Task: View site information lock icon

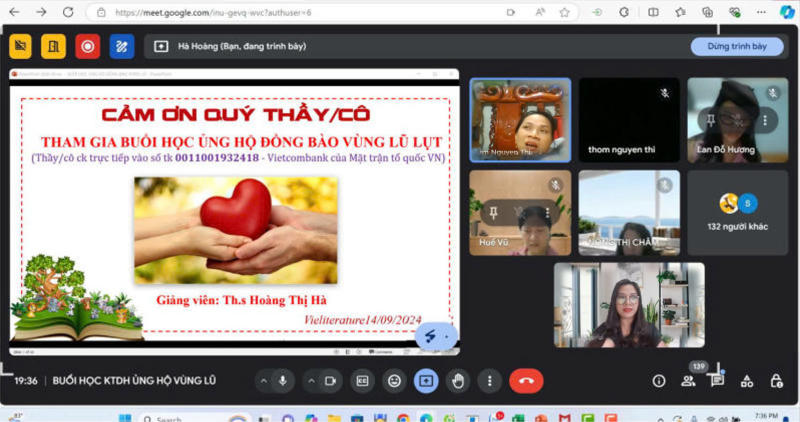Action: [102, 12]
